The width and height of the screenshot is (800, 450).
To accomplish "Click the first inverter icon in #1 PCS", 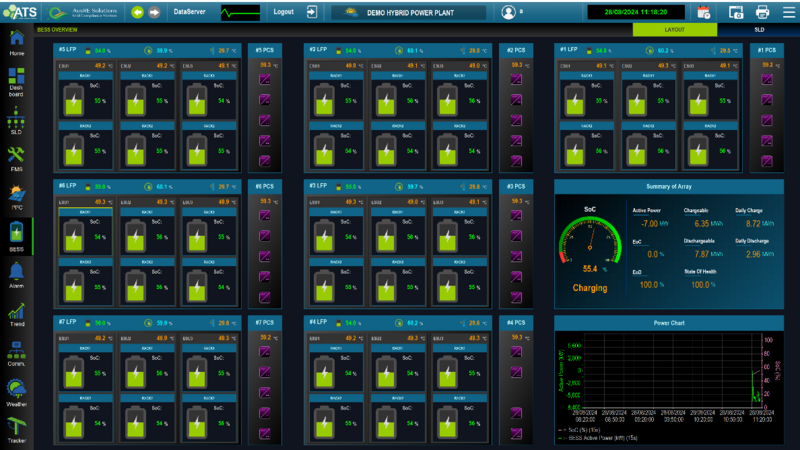I will (x=767, y=79).
